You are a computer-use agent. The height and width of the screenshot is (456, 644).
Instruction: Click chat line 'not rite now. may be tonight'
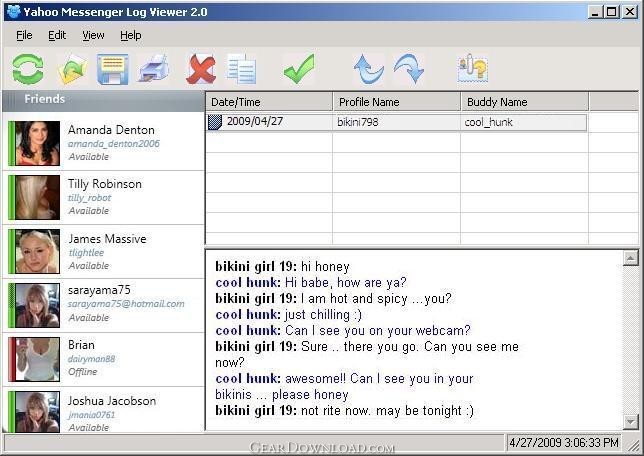[x=344, y=410]
